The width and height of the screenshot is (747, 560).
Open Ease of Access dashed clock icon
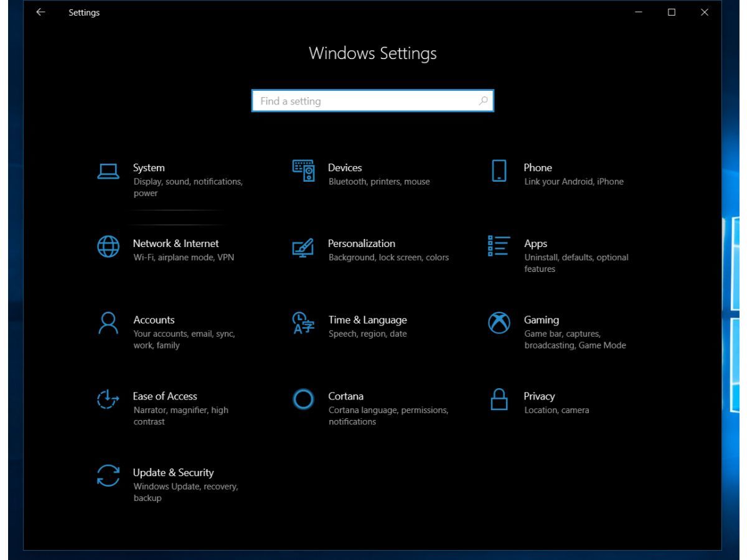tap(108, 399)
